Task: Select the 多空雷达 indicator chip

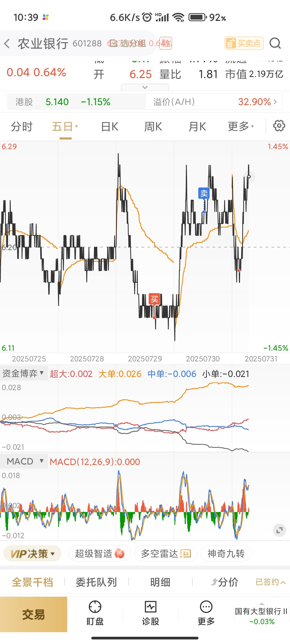Action: point(166,554)
